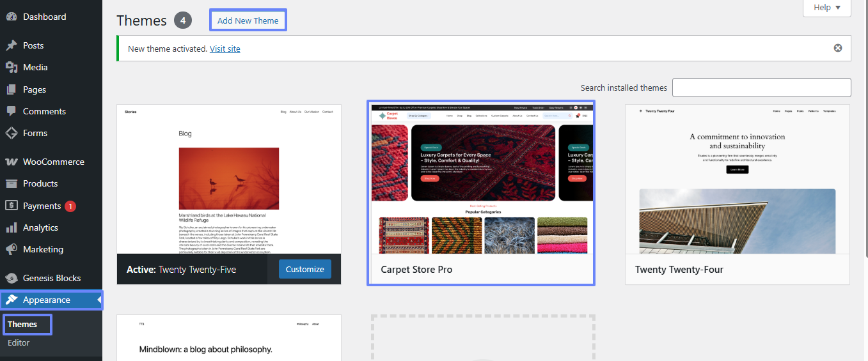
Task: Click the Posts pushpin icon
Action: tap(11, 46)
